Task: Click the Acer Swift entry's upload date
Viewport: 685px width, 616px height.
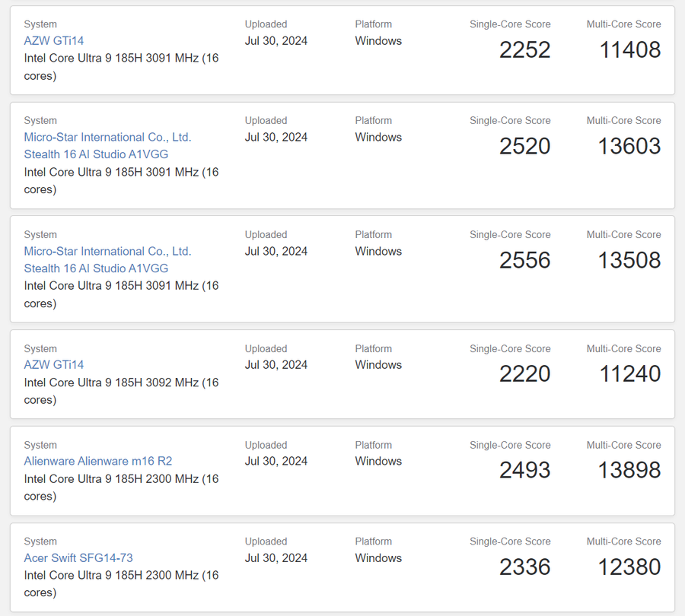Action: click(276, 558)
